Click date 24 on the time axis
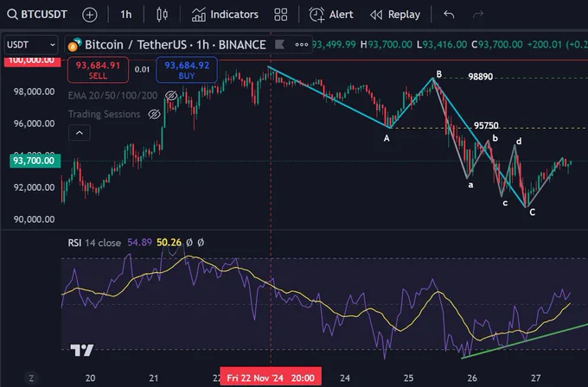This screenshot has height=387, width=588. click(345, 378)
